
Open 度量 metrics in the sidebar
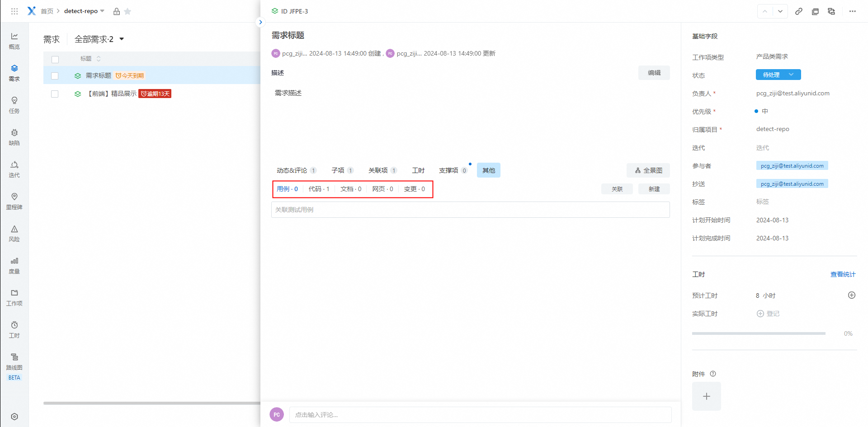point(14,266)
